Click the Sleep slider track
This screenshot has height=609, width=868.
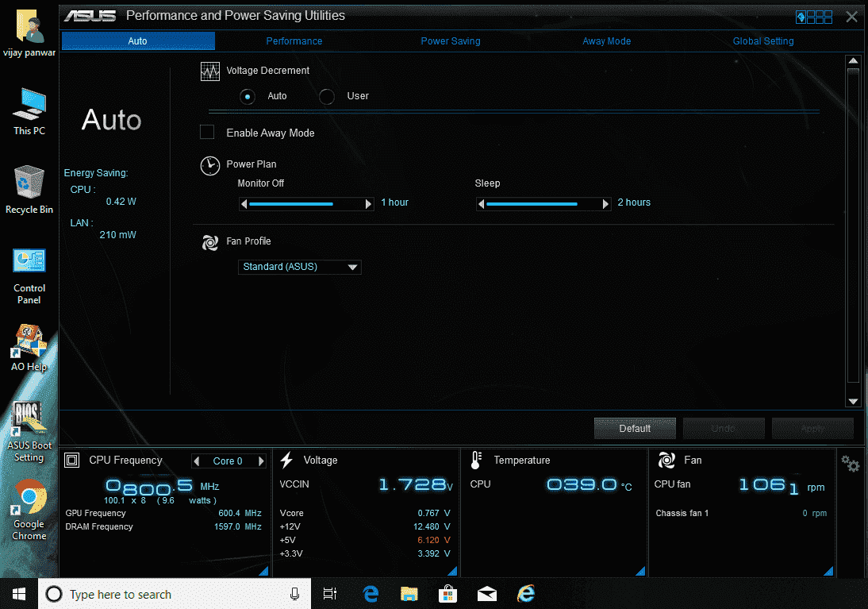(x=543, y=204)
